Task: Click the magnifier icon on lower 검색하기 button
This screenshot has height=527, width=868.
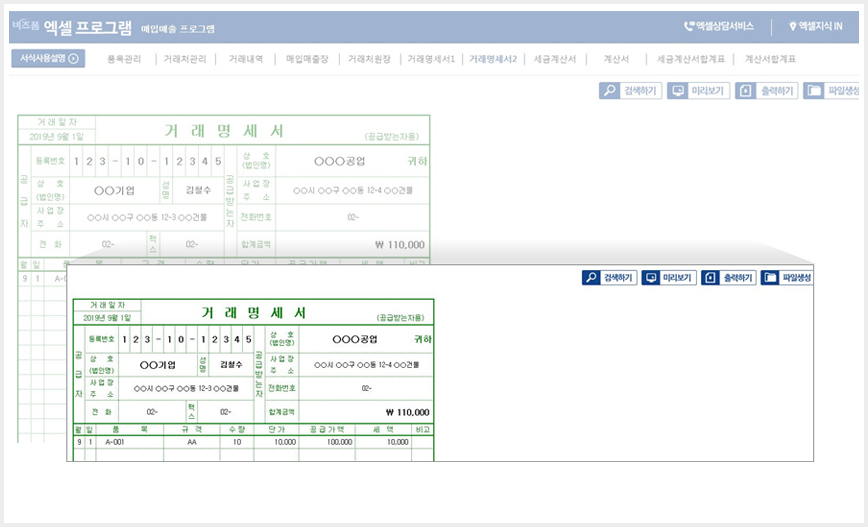Action: [591, 277]
